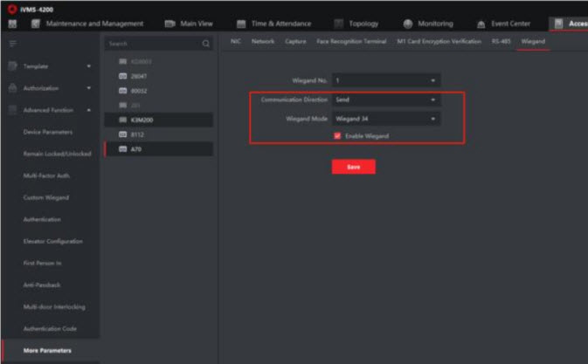588x364 pixels.
Task: Switch to the RS-485 tab
Action: [x=501, y=41]
